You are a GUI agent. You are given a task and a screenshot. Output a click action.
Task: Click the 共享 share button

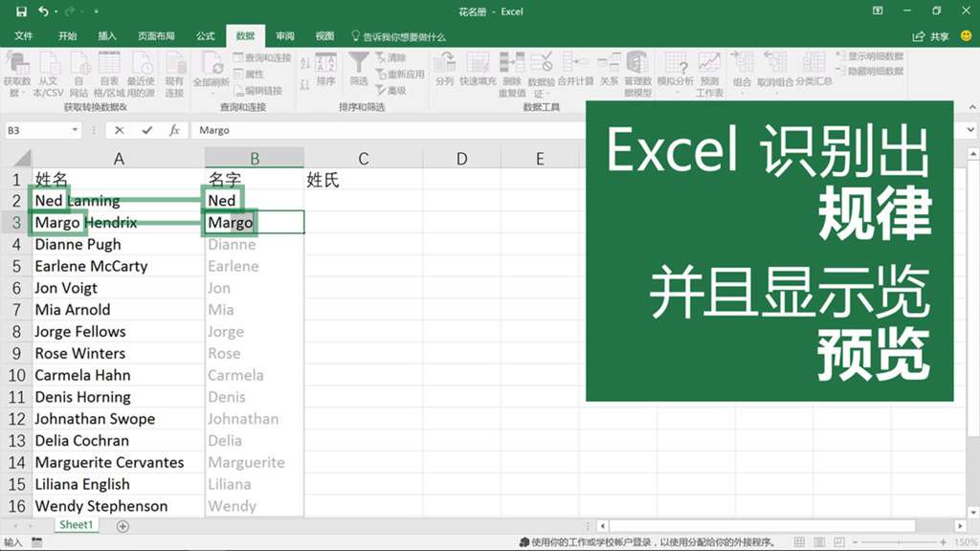[930, 36]
